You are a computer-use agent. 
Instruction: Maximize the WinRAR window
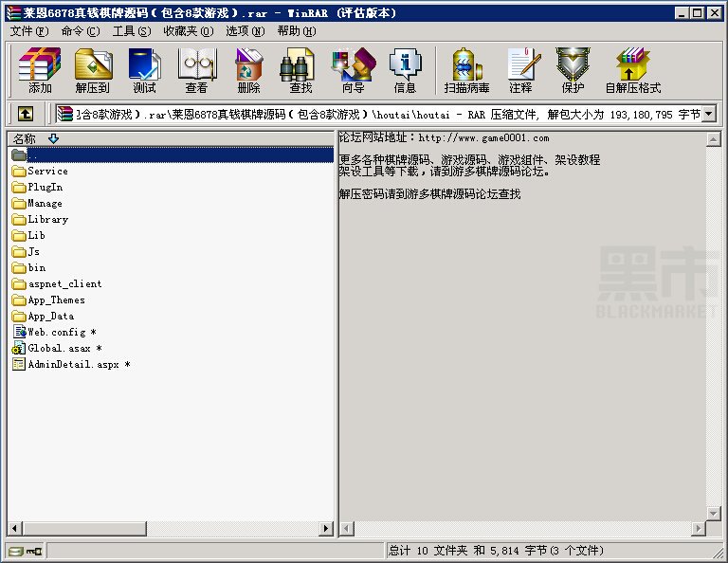697,13
